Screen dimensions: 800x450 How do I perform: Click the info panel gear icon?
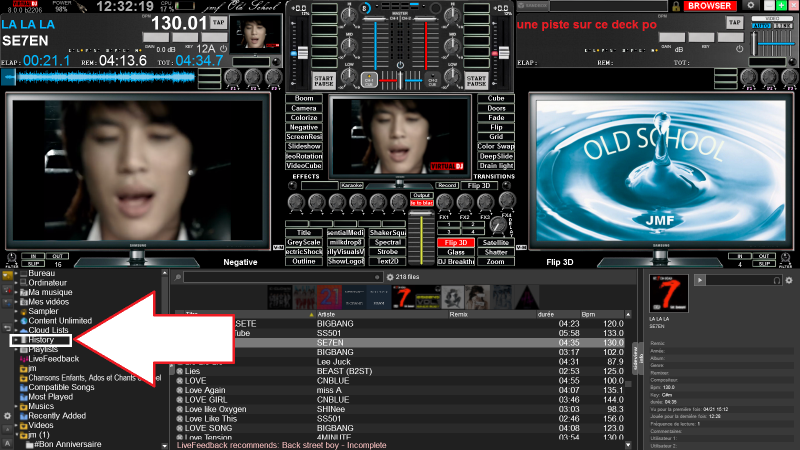789,280
